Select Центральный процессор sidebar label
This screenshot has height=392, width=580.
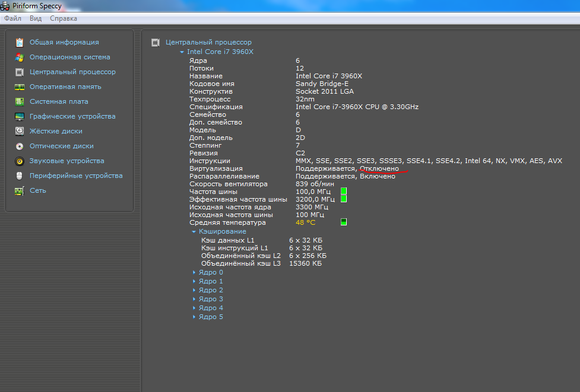(x=72, y=72)
